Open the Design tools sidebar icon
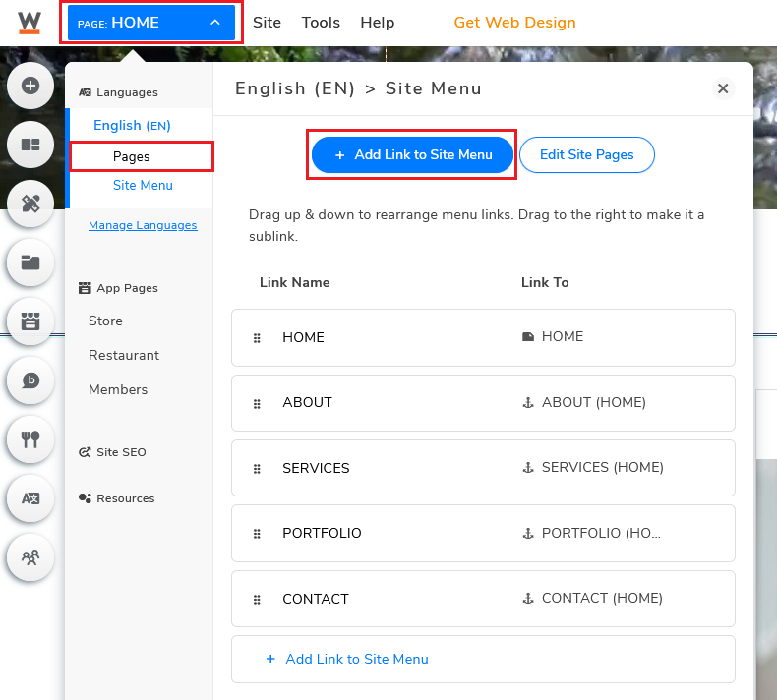This screenshot has width=777, height=700. pos(30,204)
